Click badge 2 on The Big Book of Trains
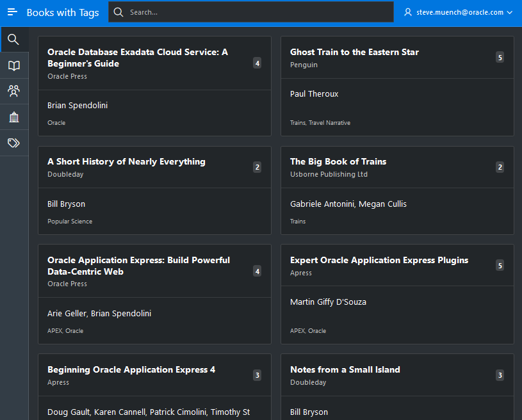Image resolution: width=522 pixels, height=420 pixels. point(500,167)
